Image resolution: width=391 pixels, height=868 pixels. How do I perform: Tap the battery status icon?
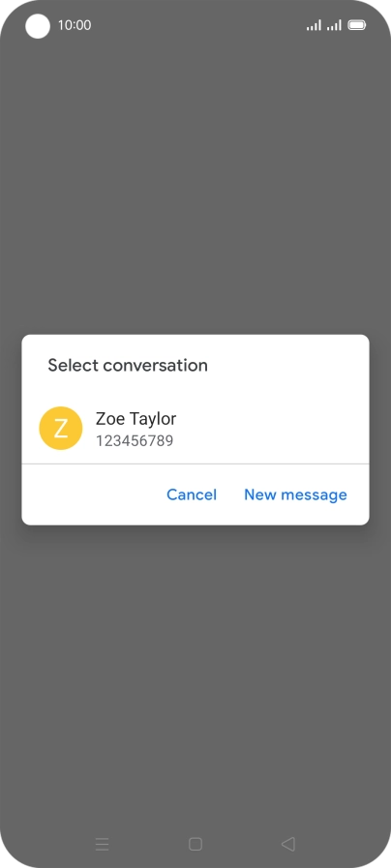[x=357, y=25]
